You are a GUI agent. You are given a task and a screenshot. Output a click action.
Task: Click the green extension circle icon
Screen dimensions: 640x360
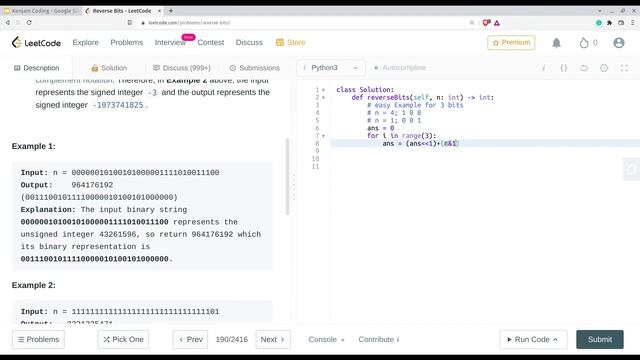pos(599,23)
